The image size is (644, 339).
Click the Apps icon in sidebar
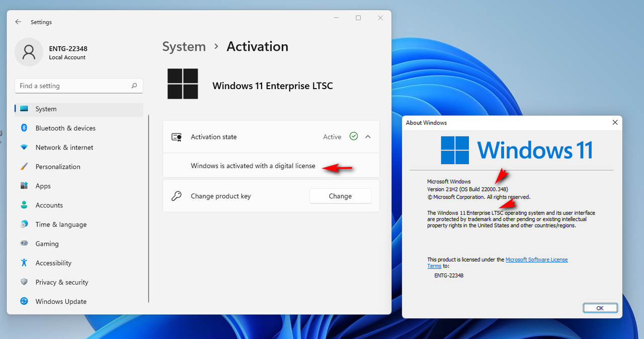click(x=24, y=186)
